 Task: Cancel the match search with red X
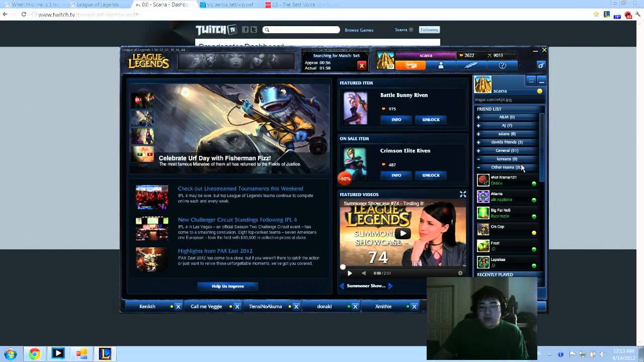pos(361,65)
